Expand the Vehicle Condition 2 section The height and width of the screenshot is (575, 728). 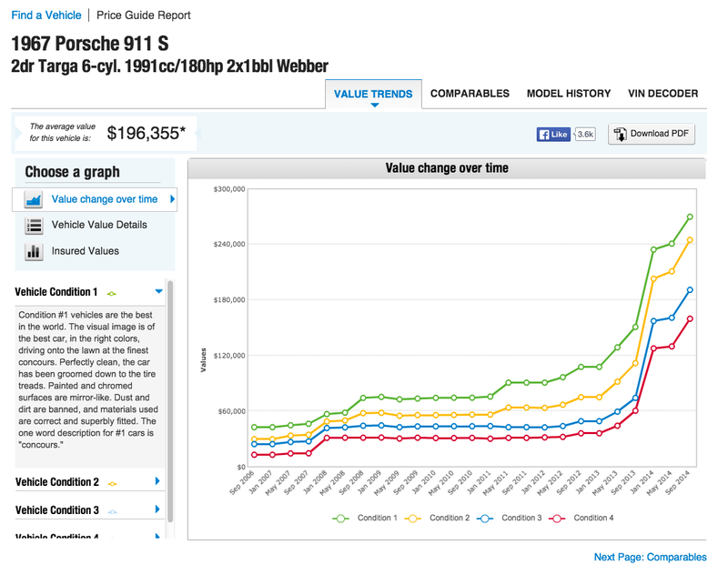(157, 481)
